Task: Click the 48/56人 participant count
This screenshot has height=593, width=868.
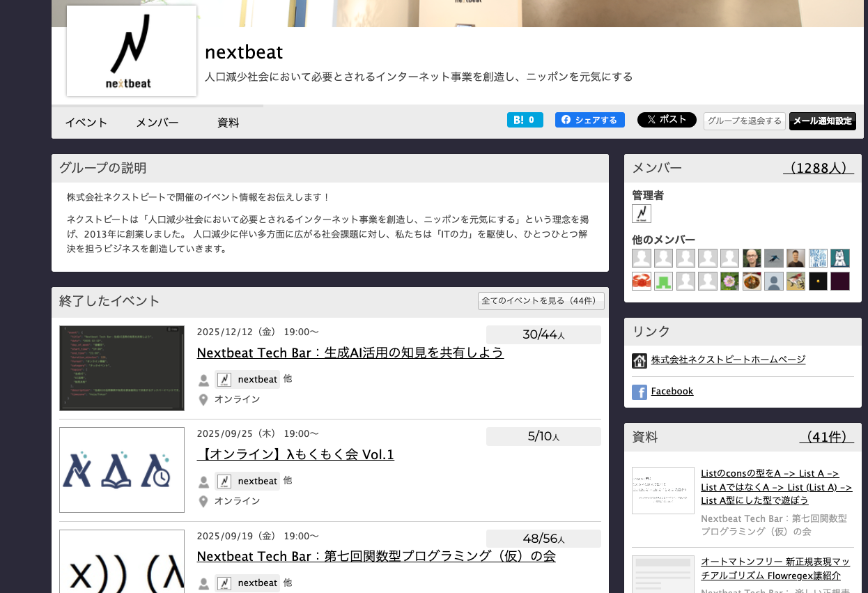Action: point(543,538)
